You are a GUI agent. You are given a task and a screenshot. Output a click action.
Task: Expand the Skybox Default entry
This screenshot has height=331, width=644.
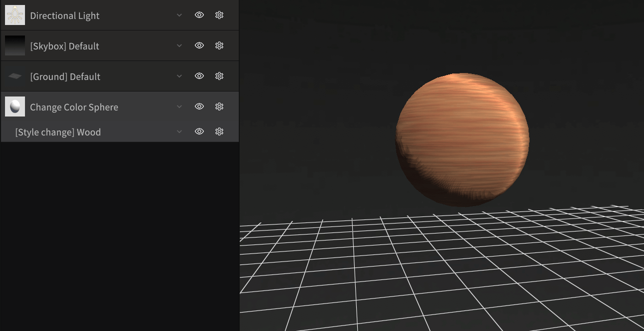click(179, 45)
